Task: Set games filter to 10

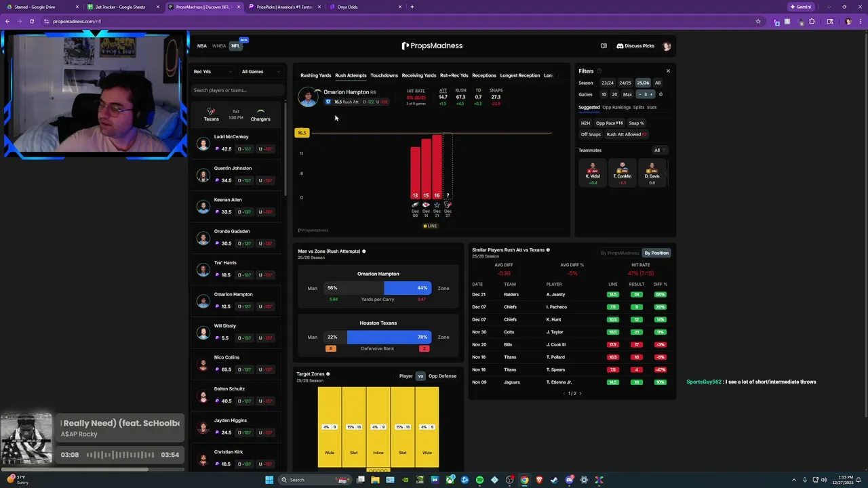Action: point(604,94)
